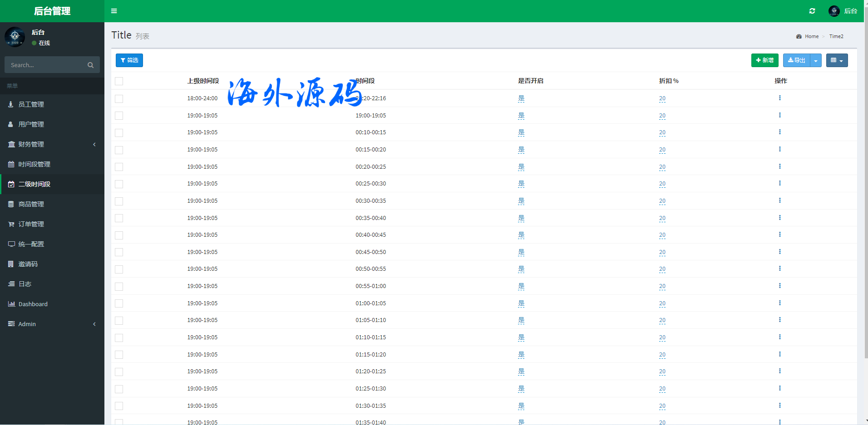Click the page vertical scrollbar
This screenshot has height=425, width=868.
coord(866,181)
